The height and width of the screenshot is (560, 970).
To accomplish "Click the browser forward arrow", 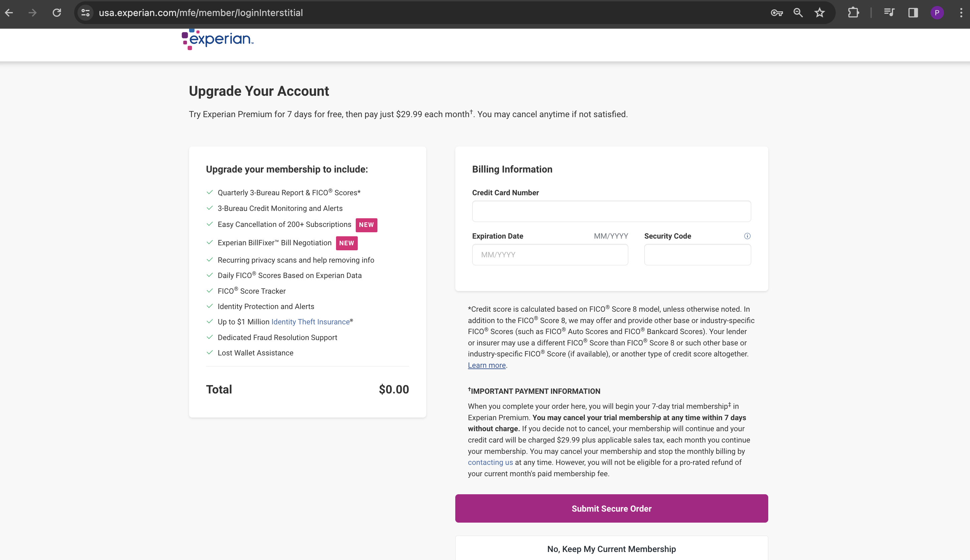I will (33, 13).
